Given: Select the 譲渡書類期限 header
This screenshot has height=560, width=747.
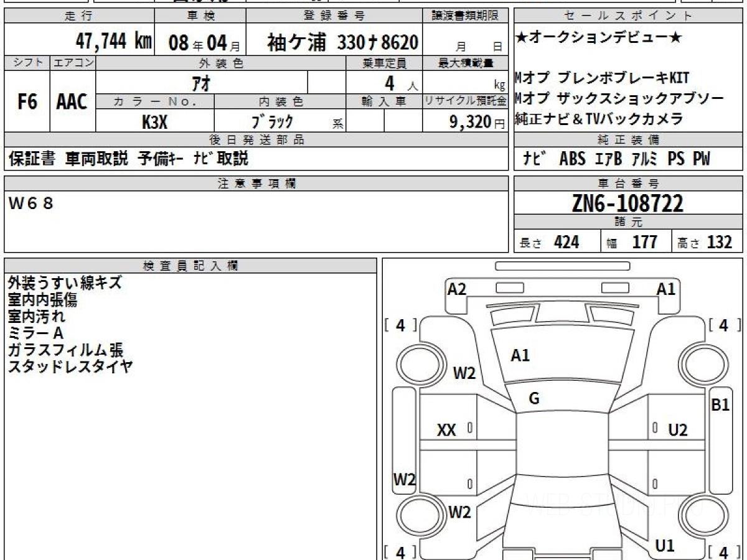Looking at the screenshot, I should [466, 16].
